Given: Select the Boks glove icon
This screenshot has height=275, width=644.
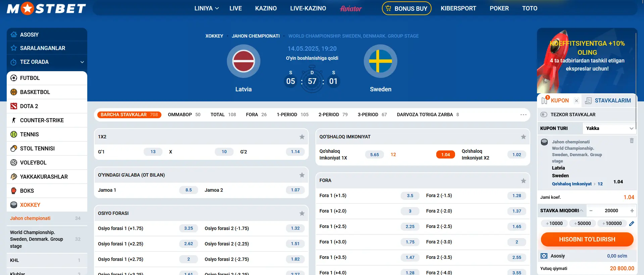Looking at the screenshot, I should point(14,191).
